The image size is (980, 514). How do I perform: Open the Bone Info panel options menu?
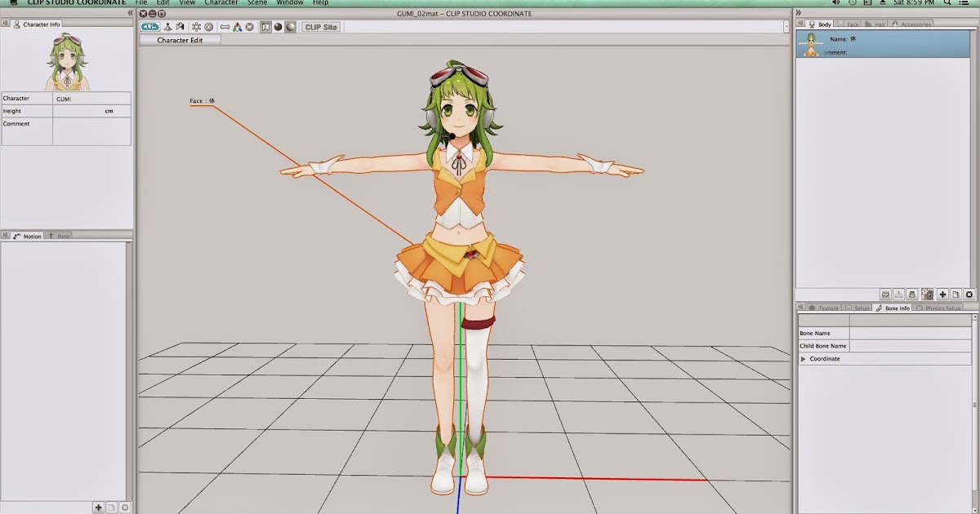pos(800,308)
